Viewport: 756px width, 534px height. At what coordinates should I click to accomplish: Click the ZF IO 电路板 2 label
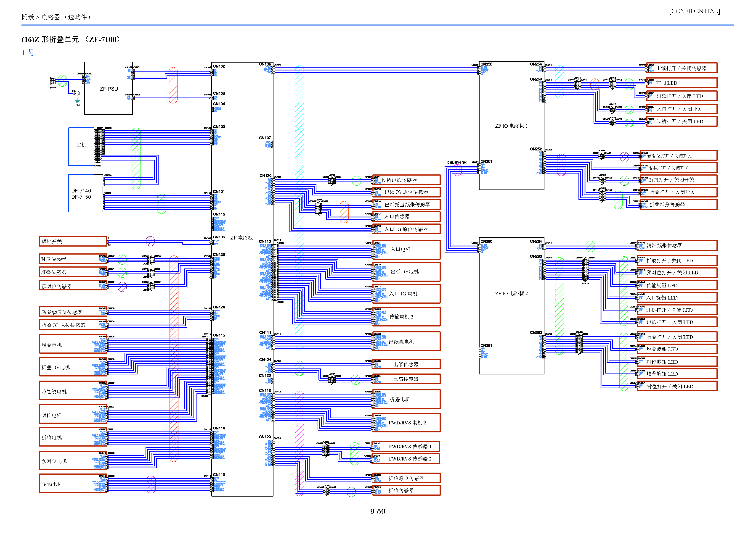pyautogui.click(x=511, y=294)
